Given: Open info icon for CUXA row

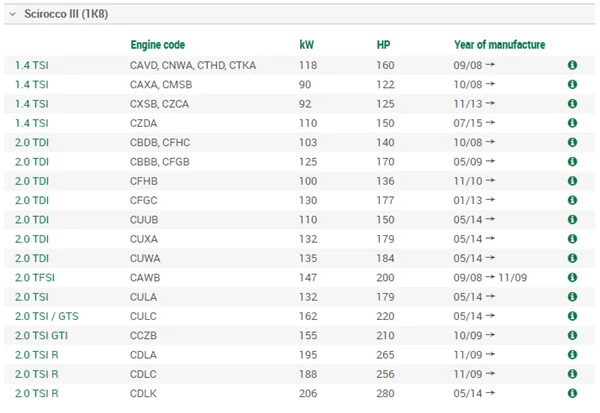Looking at the screenshot, I should click(x=572, y=239).
